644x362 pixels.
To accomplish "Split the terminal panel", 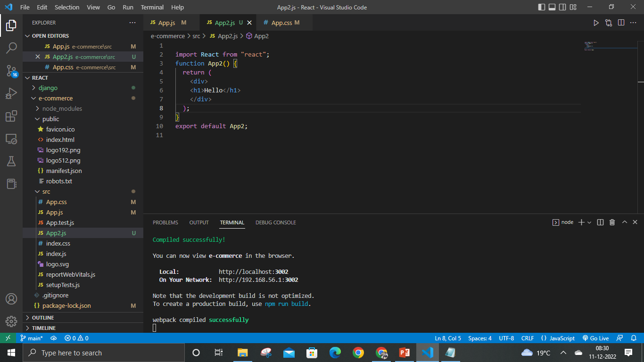I will click(x=600, y=222).
